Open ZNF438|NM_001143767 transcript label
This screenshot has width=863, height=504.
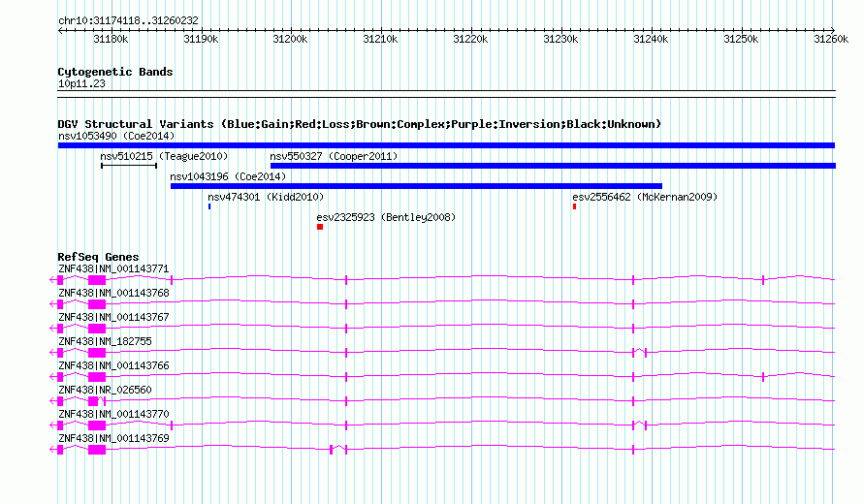coord(113,318)
